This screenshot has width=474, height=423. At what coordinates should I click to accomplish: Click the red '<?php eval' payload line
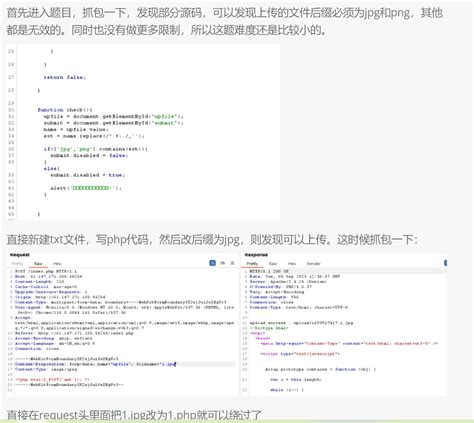click(52, 380)
